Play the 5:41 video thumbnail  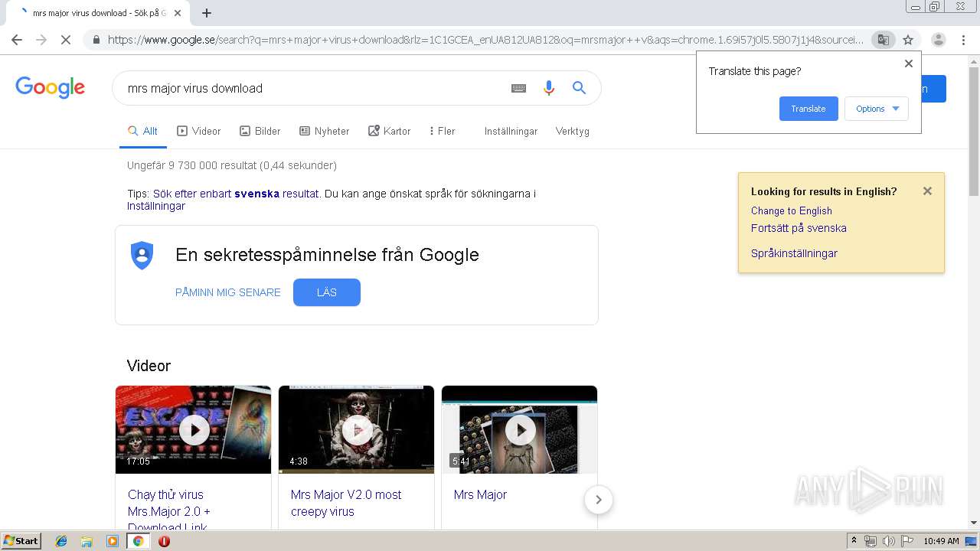(519, 429)
